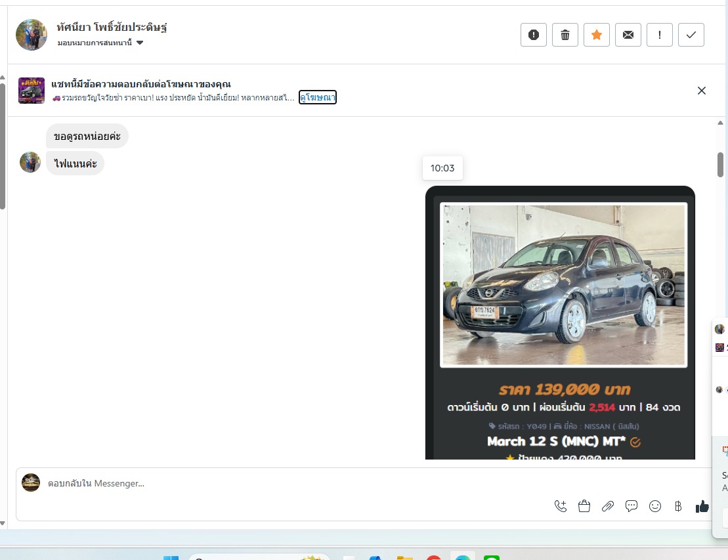Select the car code Y049 line
Screen dimensions: 728x560
[x=564, y=426]
